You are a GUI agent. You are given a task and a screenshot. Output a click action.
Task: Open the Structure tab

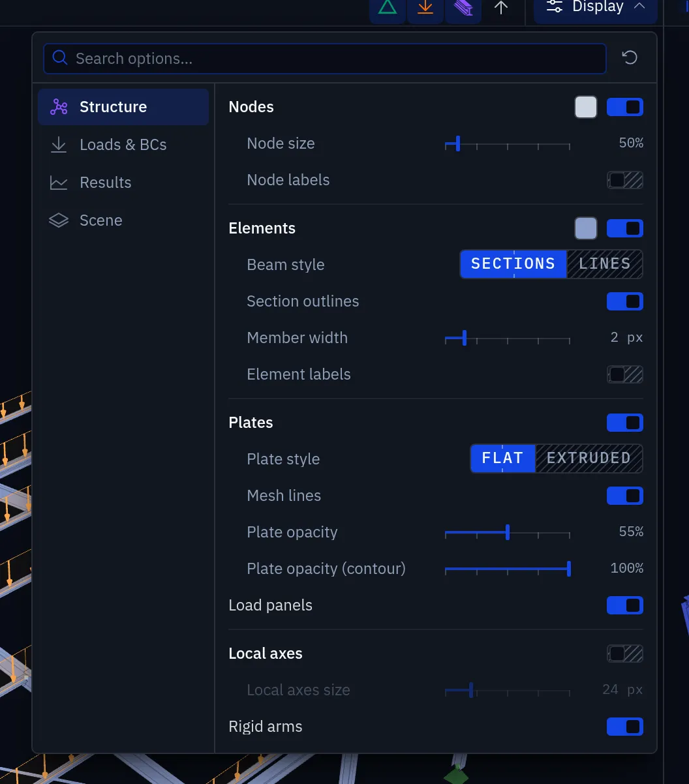[123, 107]
